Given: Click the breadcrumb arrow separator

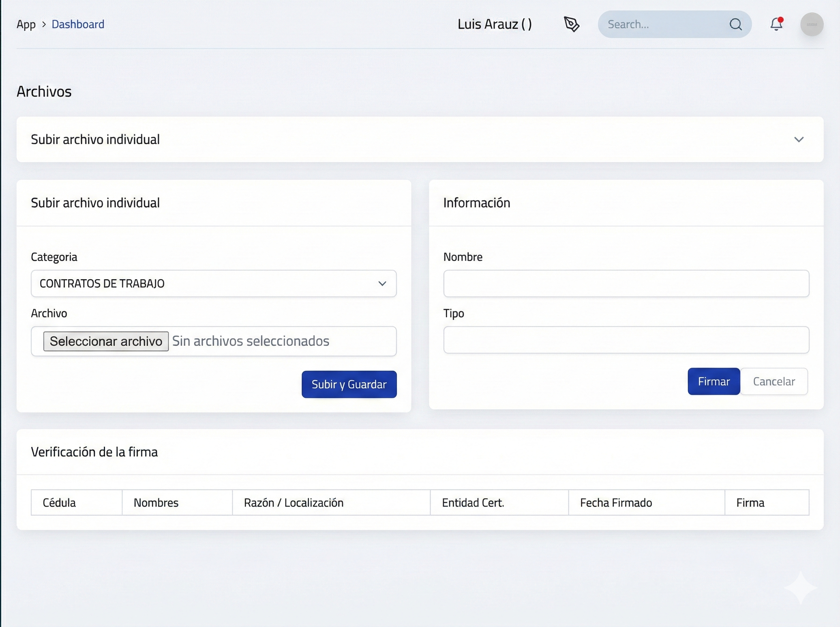Looking at the screenshot, I should [x=44, y=24].
